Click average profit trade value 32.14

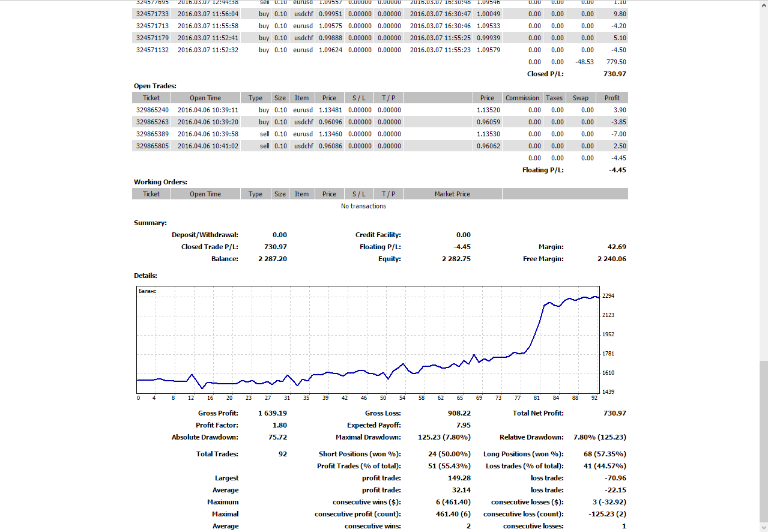(x=461, y=490)
